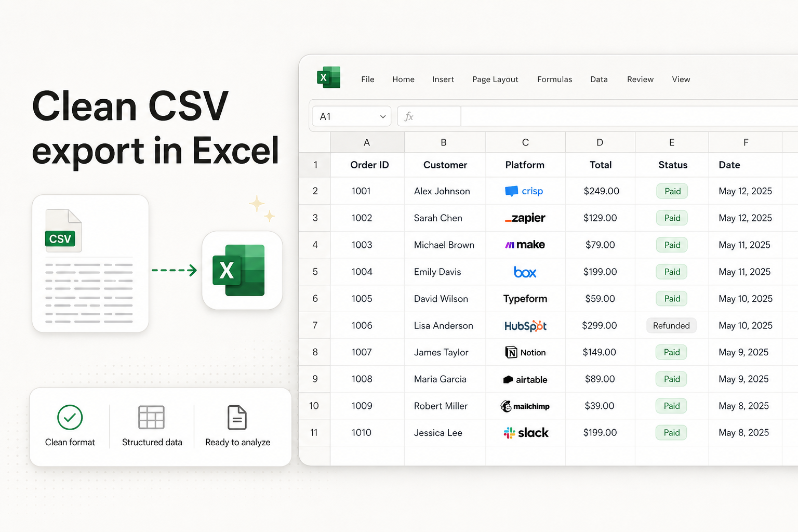
Task: Select column A header
Action: [367, 142]
